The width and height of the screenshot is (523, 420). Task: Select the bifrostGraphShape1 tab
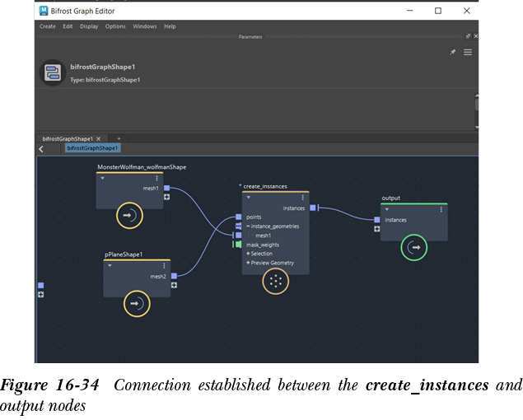pos(68,138)
